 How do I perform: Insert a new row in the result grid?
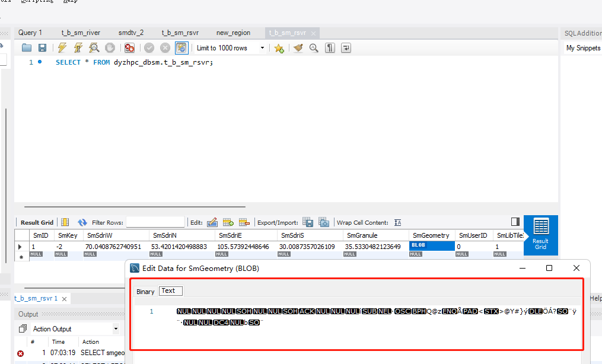(228, 222)
